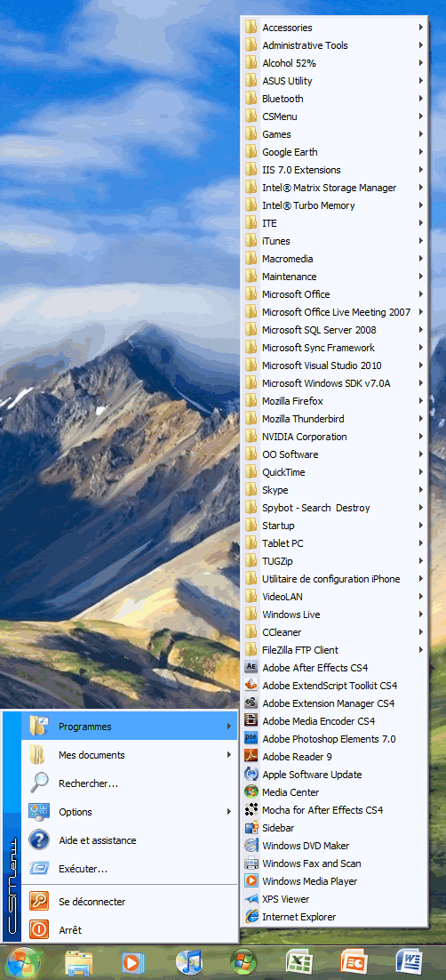The image size is (446, 980).
Task: Click the Adobe Extension Manager CS4 icon
Action: pyautogui.click(x=251, y=703)
